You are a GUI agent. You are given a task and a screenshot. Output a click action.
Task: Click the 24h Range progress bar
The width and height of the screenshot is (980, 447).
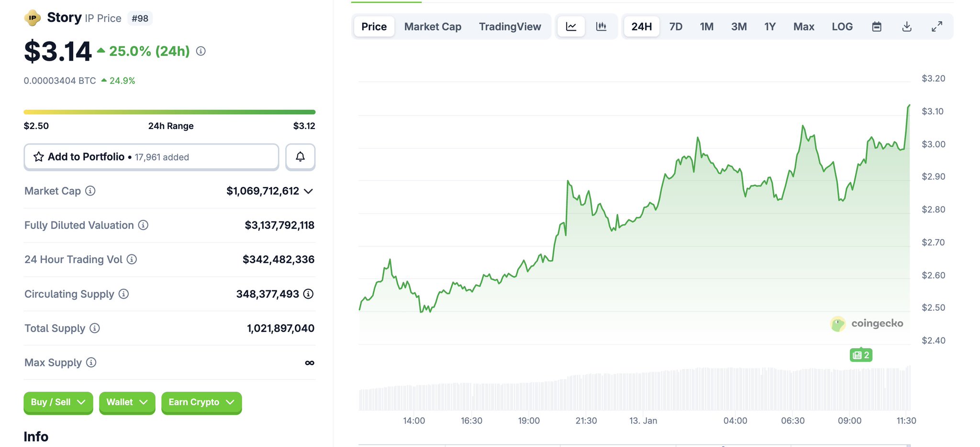coord(169,112)
